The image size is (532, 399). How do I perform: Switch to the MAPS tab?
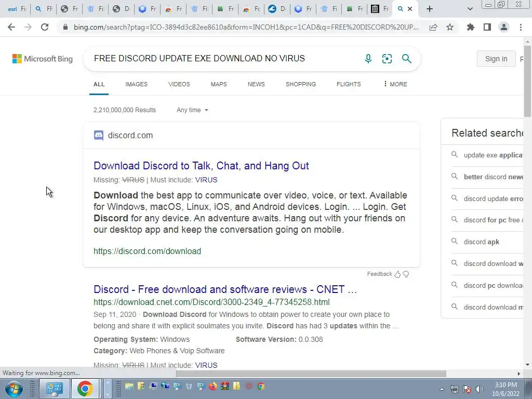coord(219,84)
